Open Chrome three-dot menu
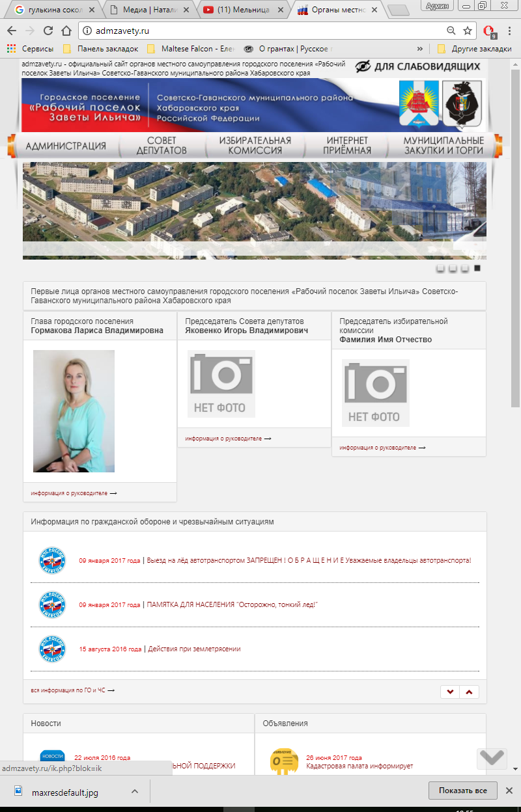The height and width of the screenshot is (812, 521). [509, 31]
